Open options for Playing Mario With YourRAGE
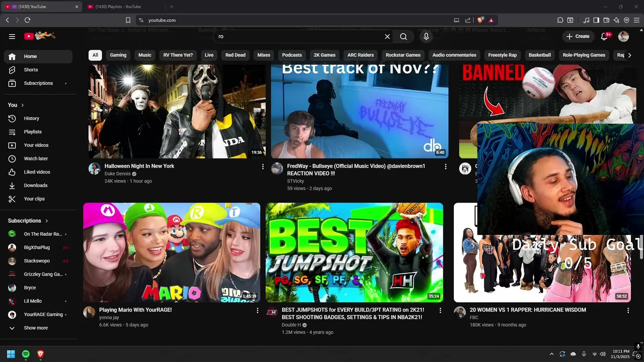Image resolution: width=644 pixels, height=362 pixels. click(258, 311)
